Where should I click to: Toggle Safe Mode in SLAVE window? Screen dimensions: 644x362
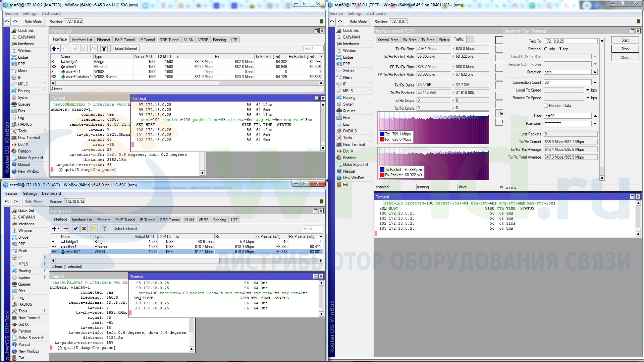point(34,201)
